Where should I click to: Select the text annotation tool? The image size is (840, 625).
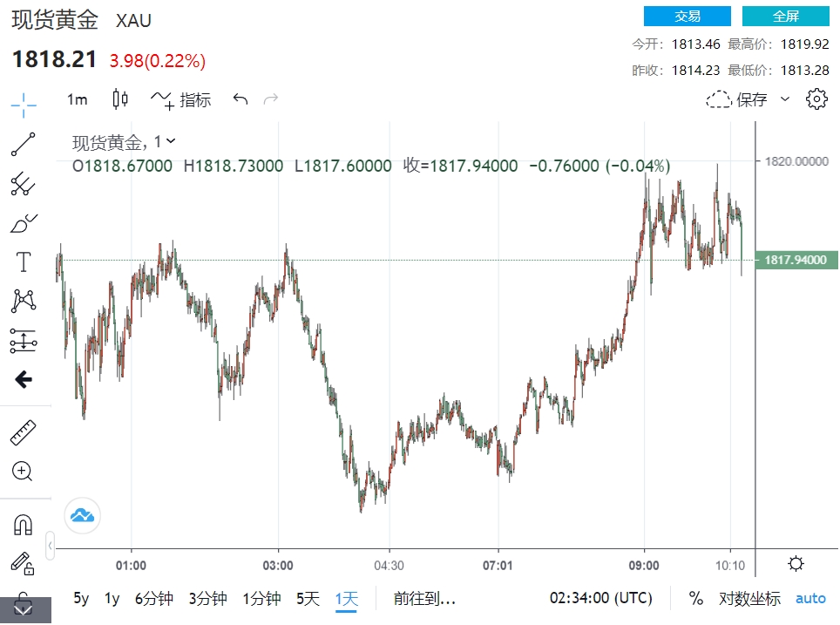pos(24,262)
